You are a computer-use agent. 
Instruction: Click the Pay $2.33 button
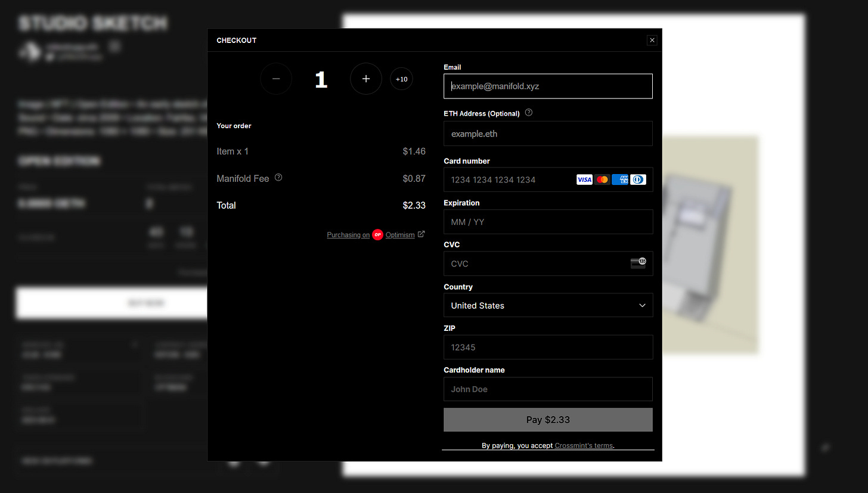(548, 420)
